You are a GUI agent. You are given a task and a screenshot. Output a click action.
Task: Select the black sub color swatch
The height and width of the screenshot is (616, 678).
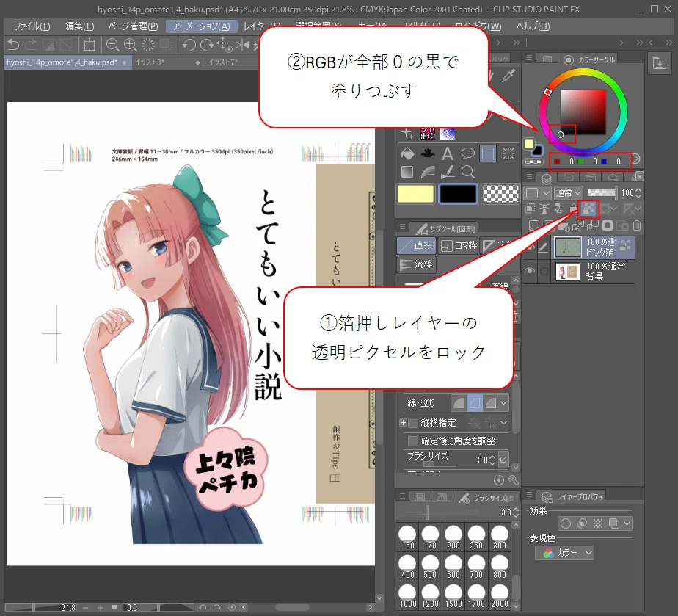point(458,194)
